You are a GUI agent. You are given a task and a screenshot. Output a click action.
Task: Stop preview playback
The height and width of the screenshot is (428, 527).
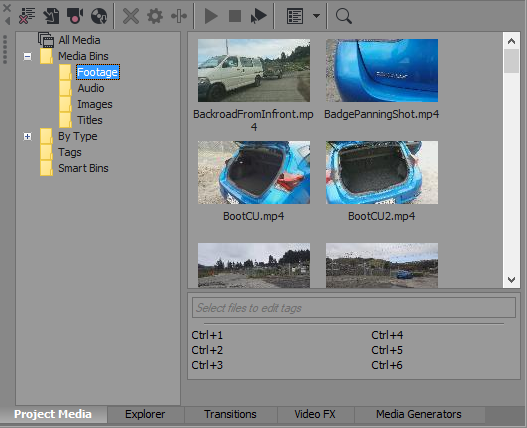click(x=235, y=16)
